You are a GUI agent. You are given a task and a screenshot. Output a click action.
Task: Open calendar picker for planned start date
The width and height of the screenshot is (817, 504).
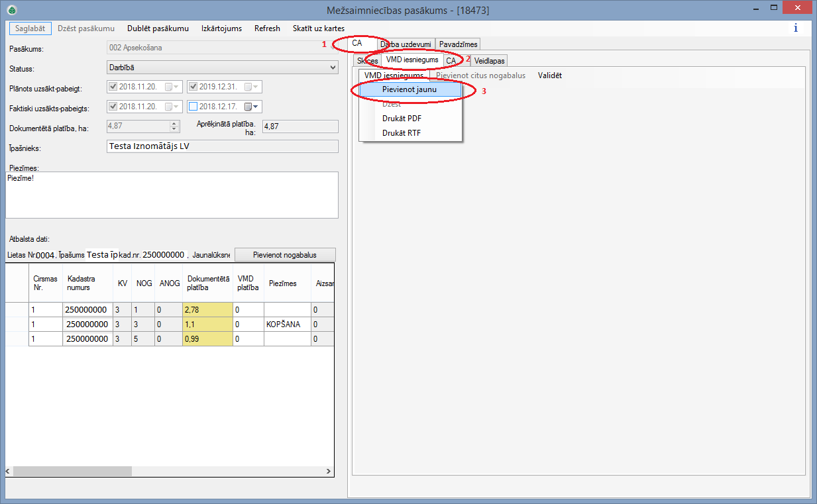[172, 87]
